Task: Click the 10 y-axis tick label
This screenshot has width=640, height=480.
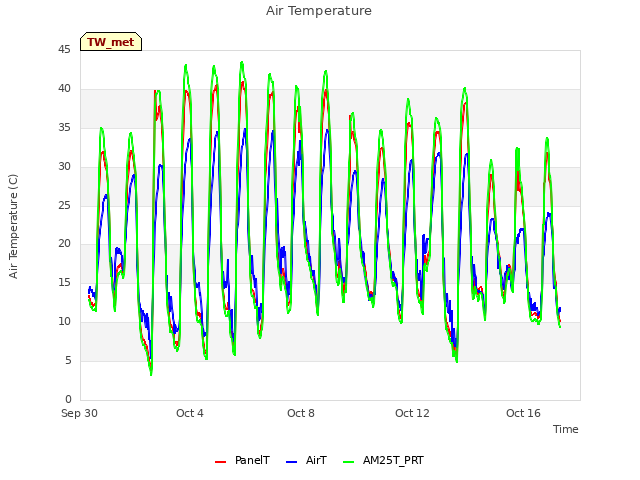Action: click(64, 321)
